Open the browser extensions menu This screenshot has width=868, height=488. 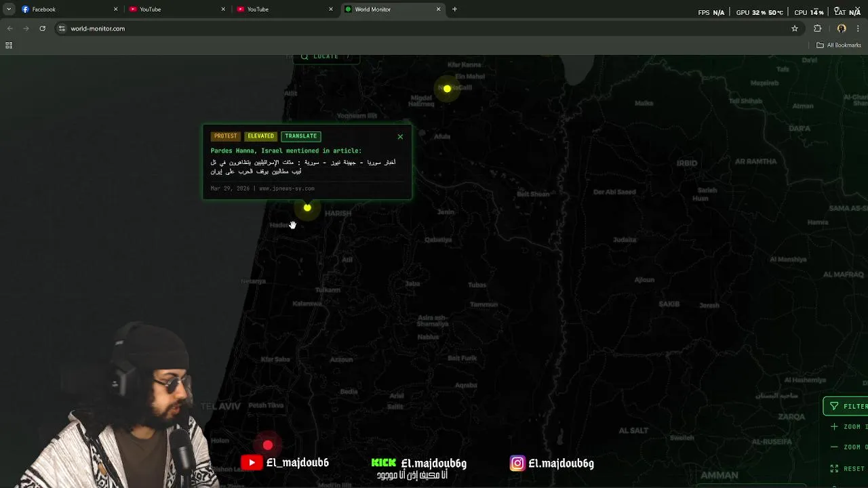point(818,28)
